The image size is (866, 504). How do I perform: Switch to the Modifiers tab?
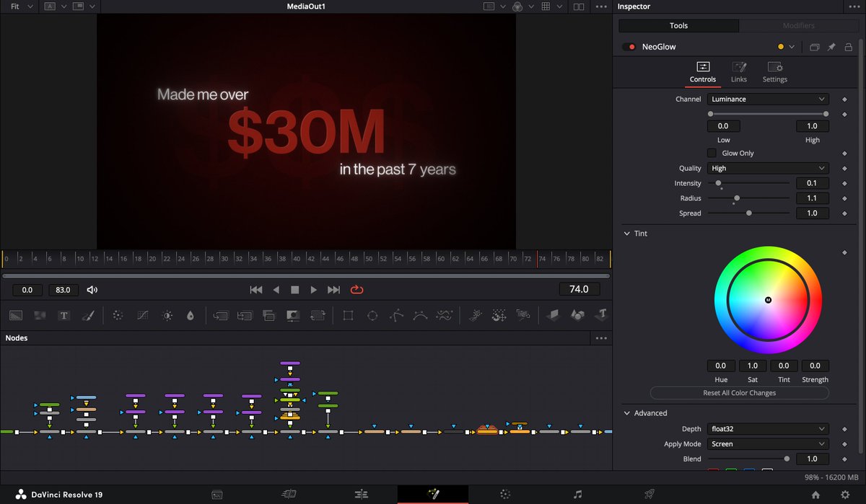pyautogui.click(x=798, y=25)
